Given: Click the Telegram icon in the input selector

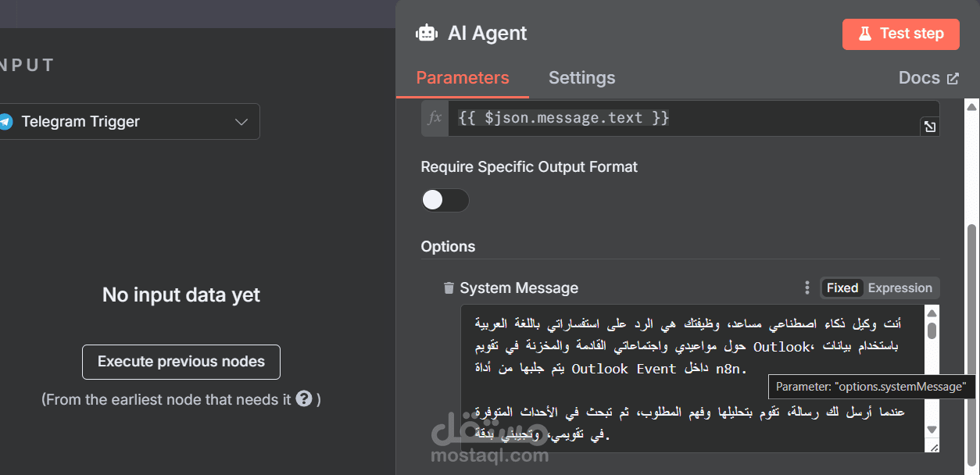Looking at the screenshot, I should click(x=6, y=122).
